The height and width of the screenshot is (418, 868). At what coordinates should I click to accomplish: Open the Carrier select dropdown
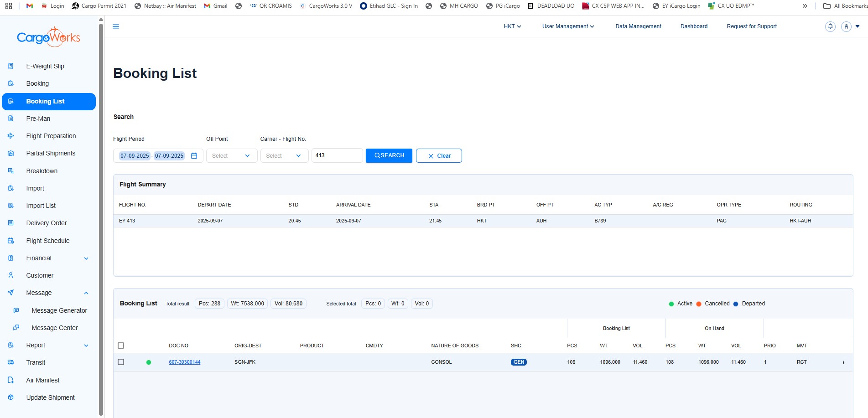(284, 156)
